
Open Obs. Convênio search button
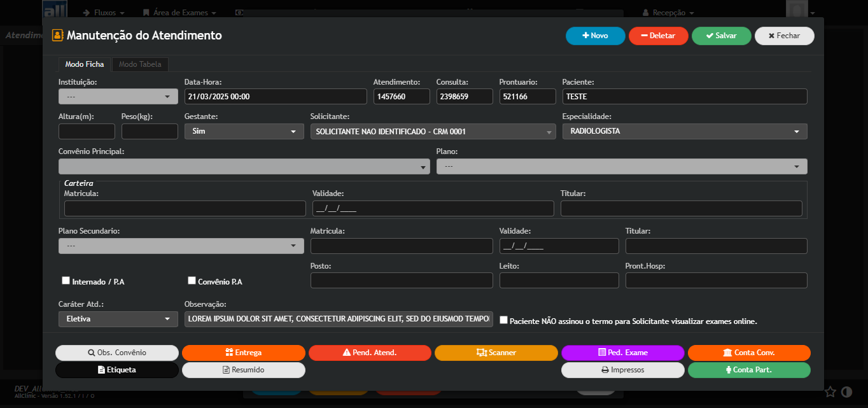point(117,353)
